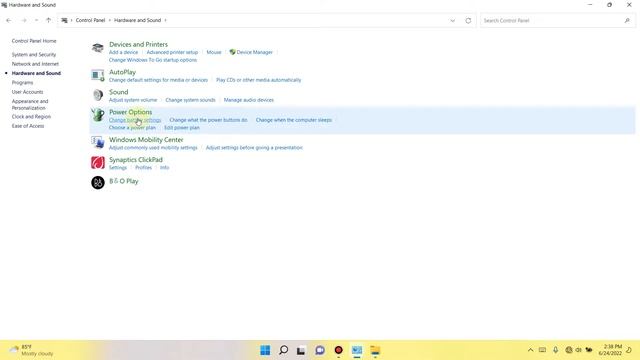Open the clock showing 6/24/2022
640x360 pixels.
(x=610, y=350)
